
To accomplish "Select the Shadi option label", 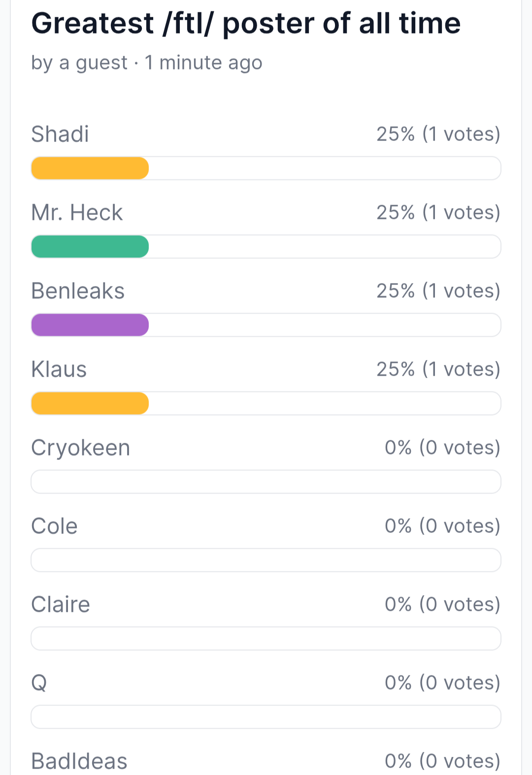I will (60, 134).
